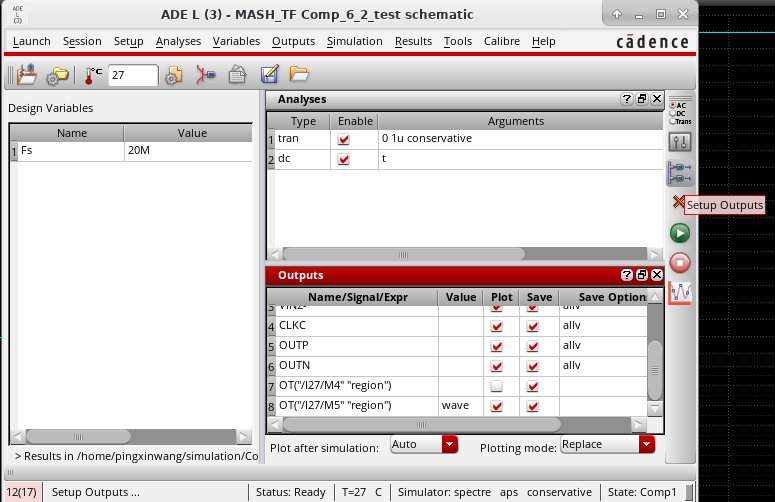Open Setup Simulator gear-folder icon
This screenshot has height=502, width=775.
[x=57, y=76]
